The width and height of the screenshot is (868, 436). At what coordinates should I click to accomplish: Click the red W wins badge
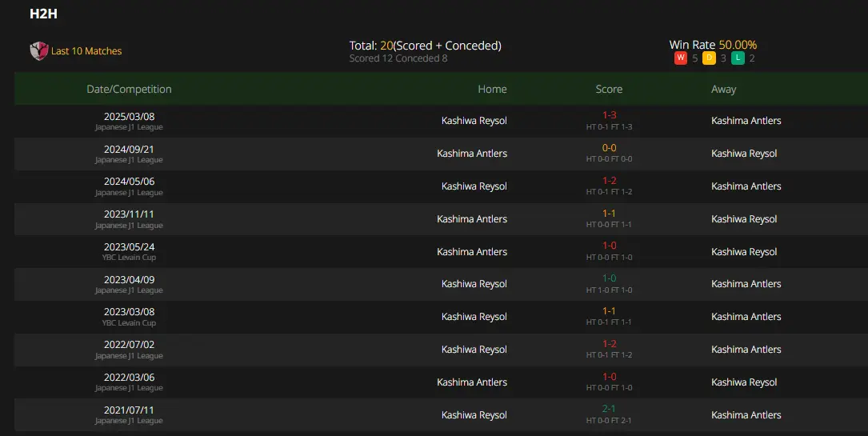point(680,58)
